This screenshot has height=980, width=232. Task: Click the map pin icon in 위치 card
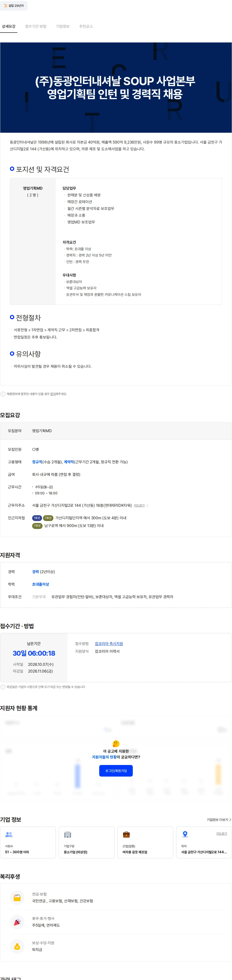tap(185, 834)
